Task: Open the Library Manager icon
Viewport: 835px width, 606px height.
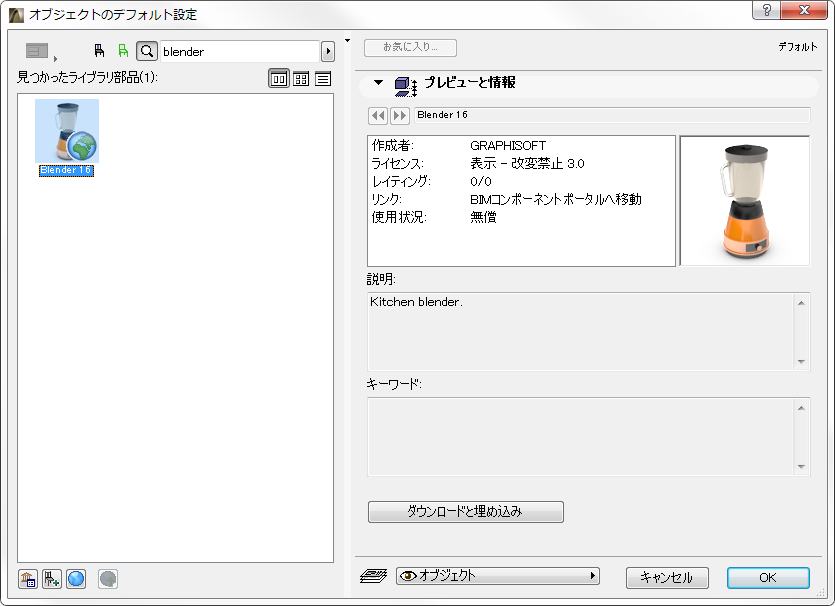Action: tap(28, 579)
